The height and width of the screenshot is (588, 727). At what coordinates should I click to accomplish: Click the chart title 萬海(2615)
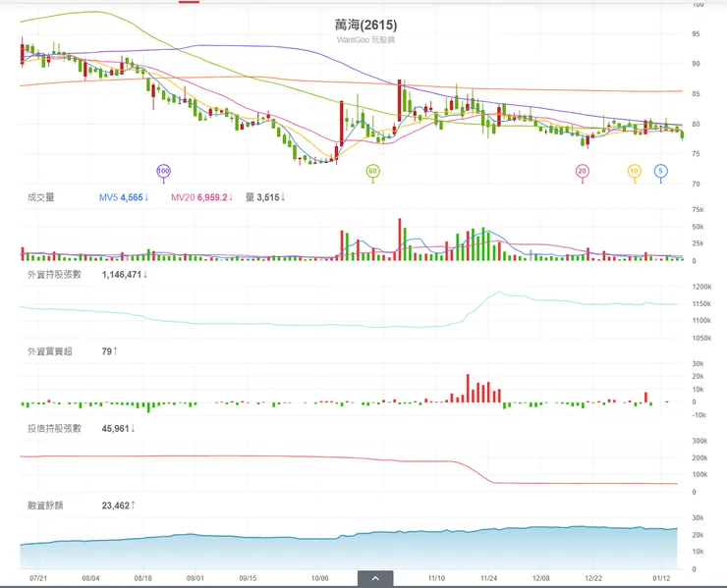[x=365, y=25]
